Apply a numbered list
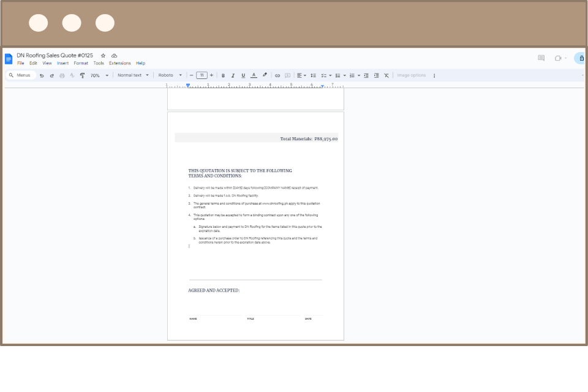This screenshot has height=392, width=588. tap(352, 75)
